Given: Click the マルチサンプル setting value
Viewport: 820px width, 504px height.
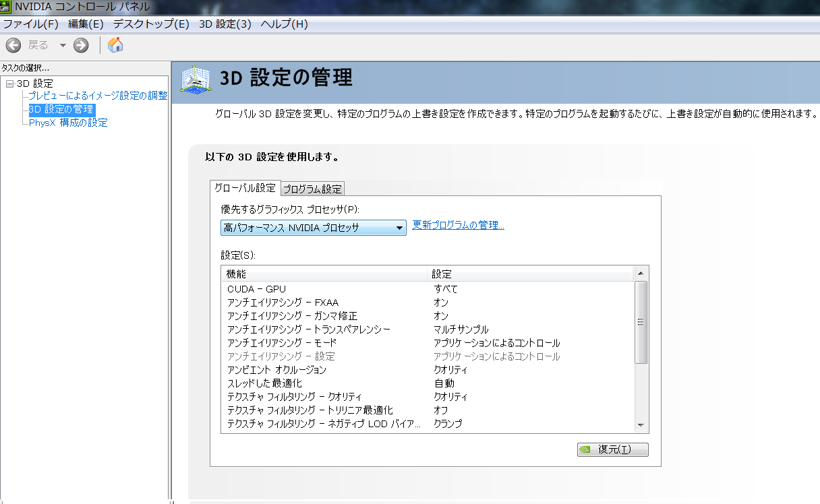Looking at the screenshot, I should (461, 329).
